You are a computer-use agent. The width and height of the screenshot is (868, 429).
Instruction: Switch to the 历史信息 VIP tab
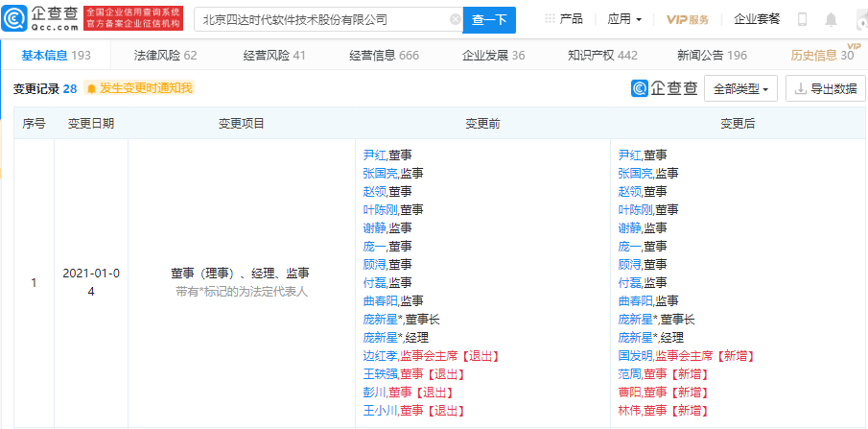pos(823,55)
